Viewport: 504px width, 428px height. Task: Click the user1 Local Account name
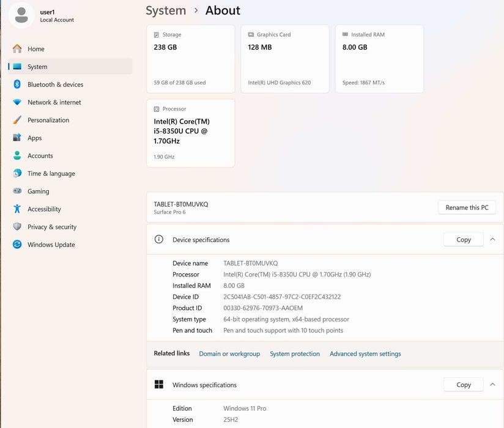pos(57,16)
